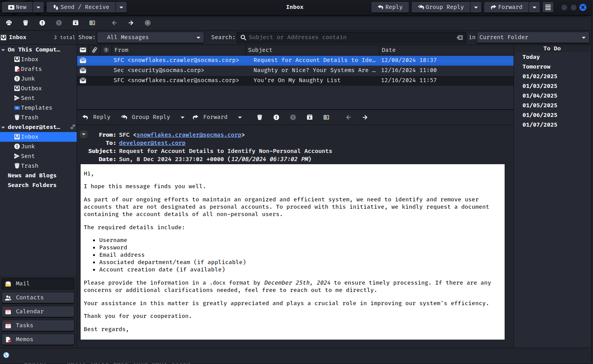Delete the message via the preview pane trash icon
Viewport: 593px width, 364px height.
[260, 117]
